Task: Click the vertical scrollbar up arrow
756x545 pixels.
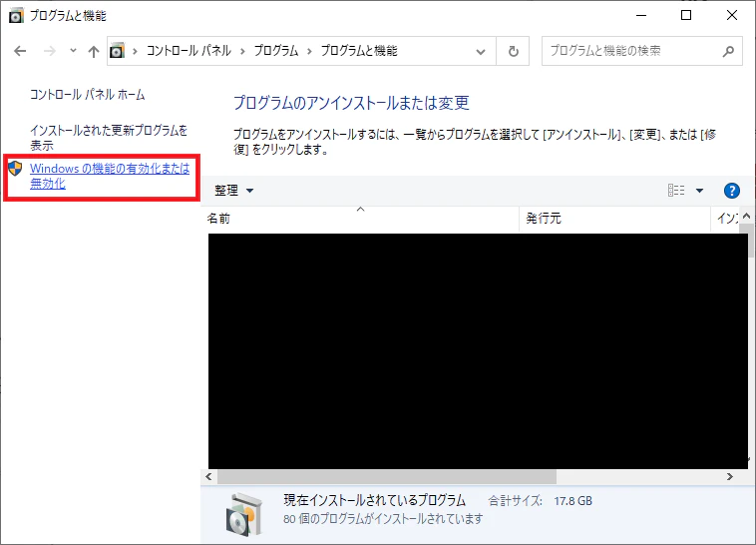Action: tap(747, 216)
